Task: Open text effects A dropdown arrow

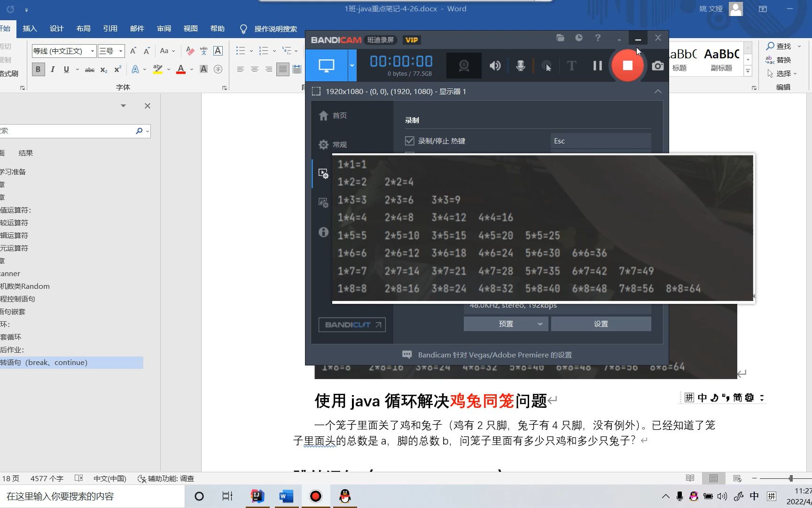Action: pyautogui.click(x=145, y=70)
